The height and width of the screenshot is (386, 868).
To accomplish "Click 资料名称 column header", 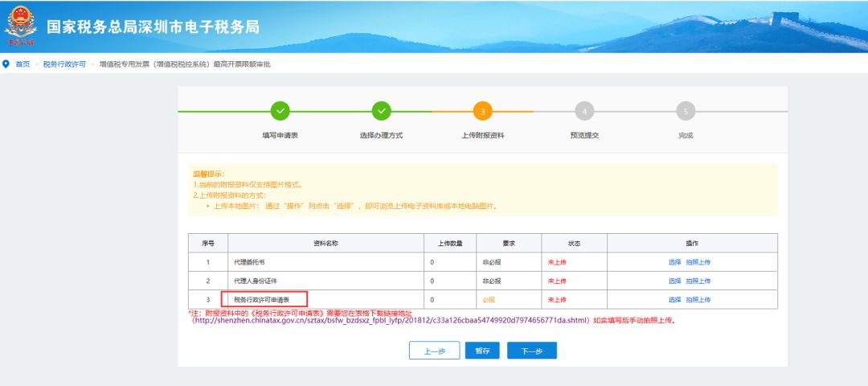I will pos(325,243).
